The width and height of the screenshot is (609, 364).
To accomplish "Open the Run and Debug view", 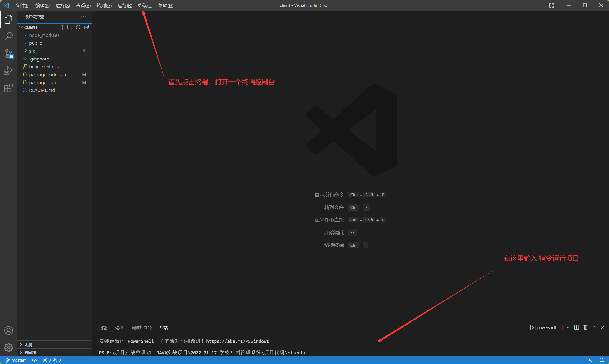I will click(9, 71).
